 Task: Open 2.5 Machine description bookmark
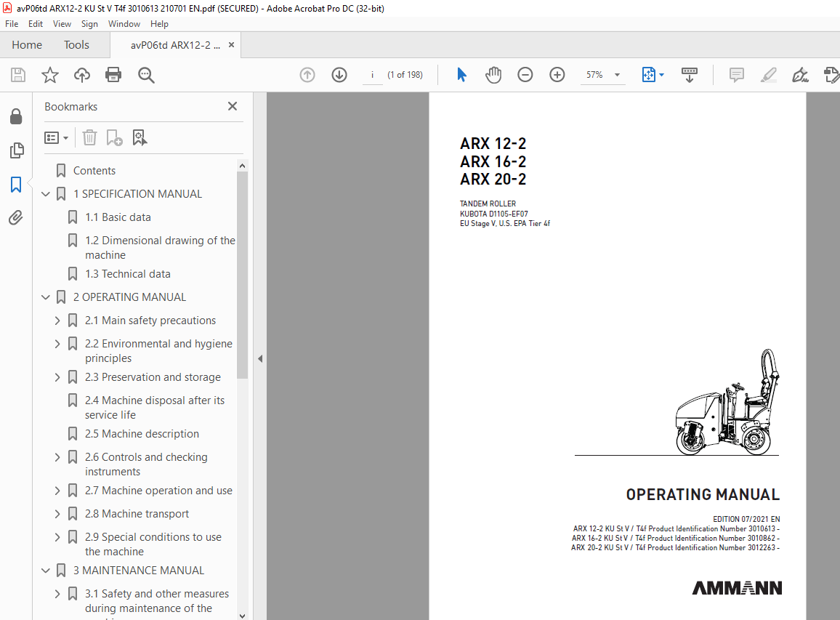click(142, 433)
